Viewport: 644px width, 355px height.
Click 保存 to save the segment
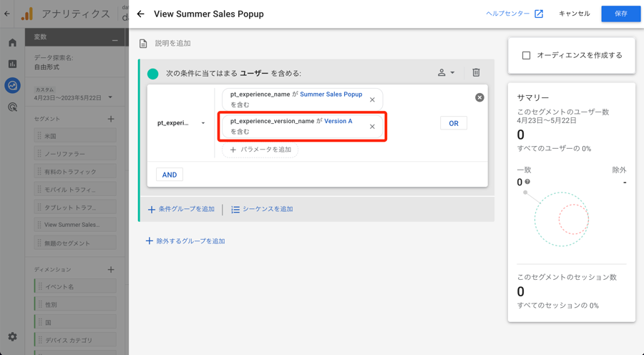coord(620,14)
